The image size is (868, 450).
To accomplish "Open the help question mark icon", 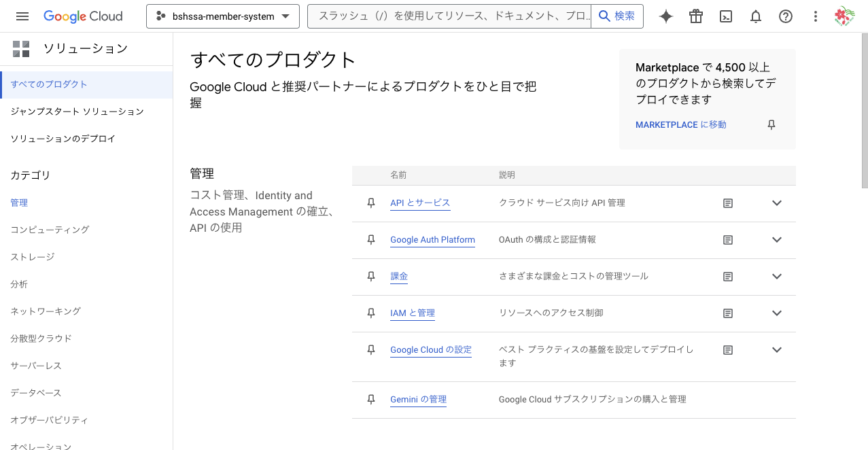I will (786, 16).
